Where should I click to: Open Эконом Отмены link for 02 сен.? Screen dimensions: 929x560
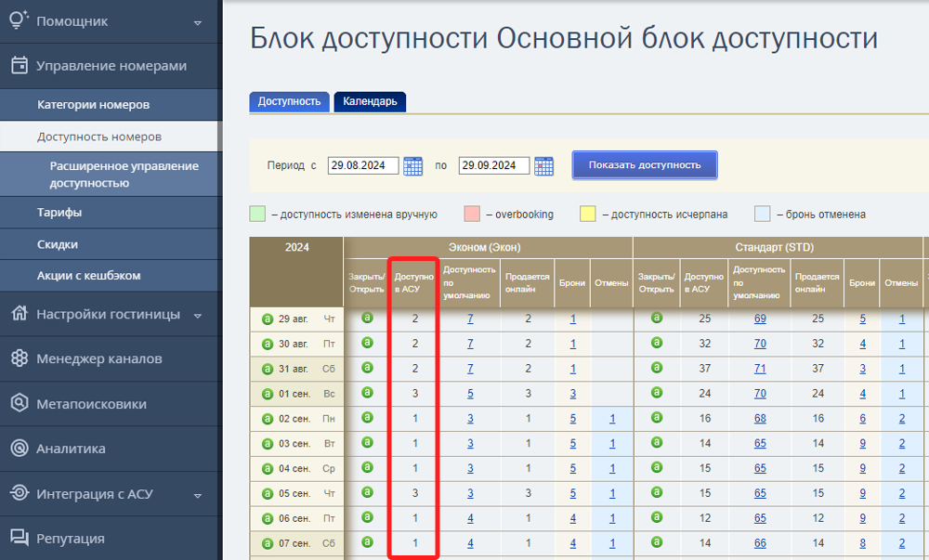pyautogui.click(x=612, y=419)
